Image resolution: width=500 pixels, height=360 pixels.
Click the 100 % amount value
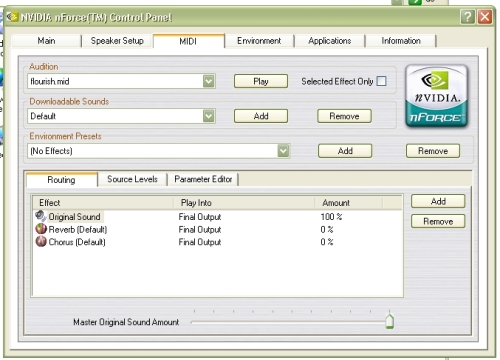pyautogui.click(x=331, y=217)
